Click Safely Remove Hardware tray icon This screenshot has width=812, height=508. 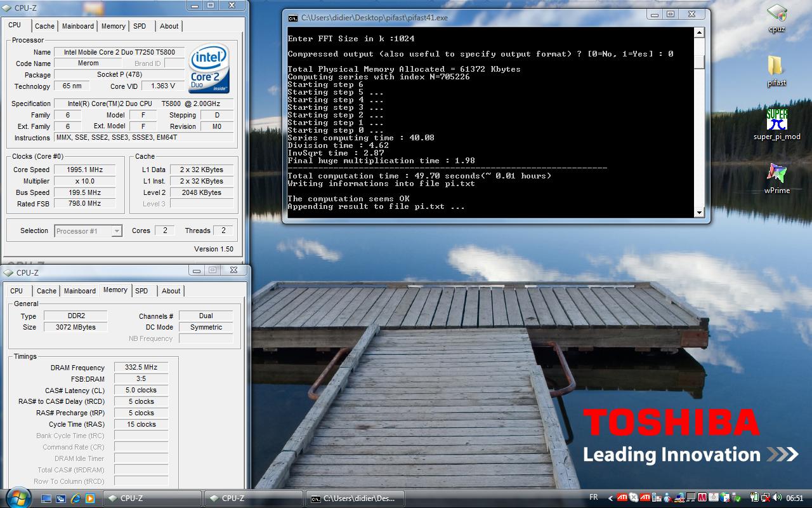click(x=736, y=497)
